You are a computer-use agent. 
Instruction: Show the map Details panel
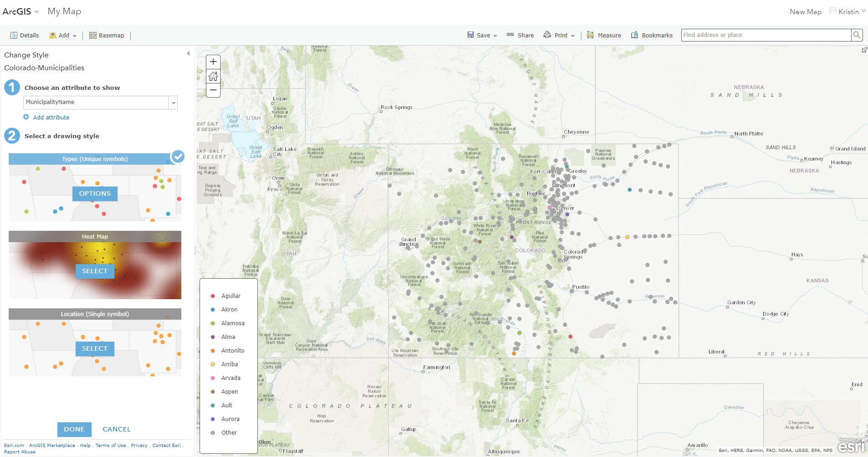point(25,35)
